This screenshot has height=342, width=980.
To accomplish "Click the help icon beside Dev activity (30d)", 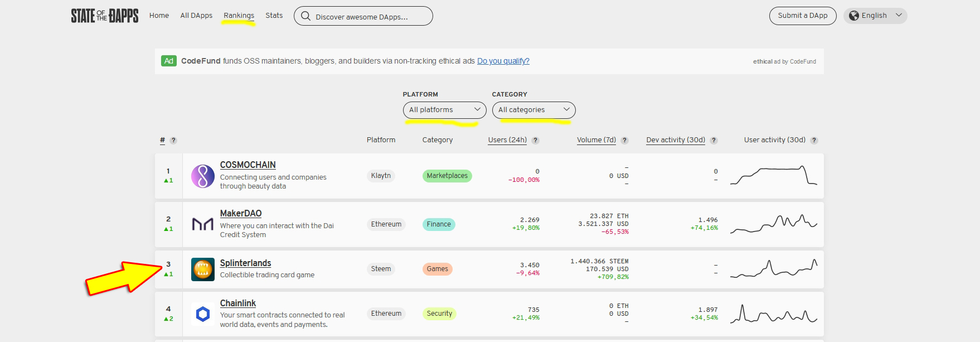I will coord(714,141).
